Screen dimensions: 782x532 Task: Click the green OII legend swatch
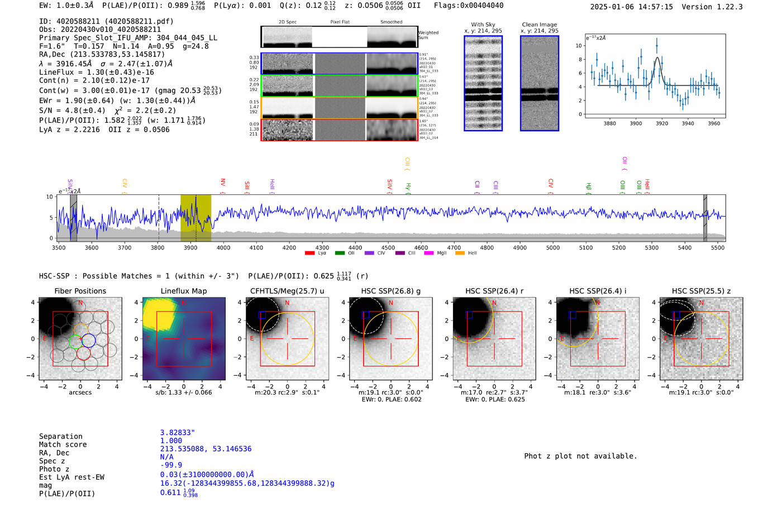(x=340, y=253)
